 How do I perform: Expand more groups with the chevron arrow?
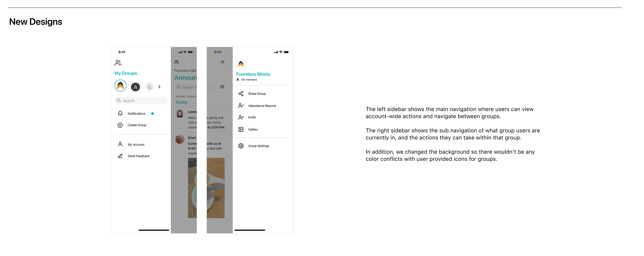(159, 87)
